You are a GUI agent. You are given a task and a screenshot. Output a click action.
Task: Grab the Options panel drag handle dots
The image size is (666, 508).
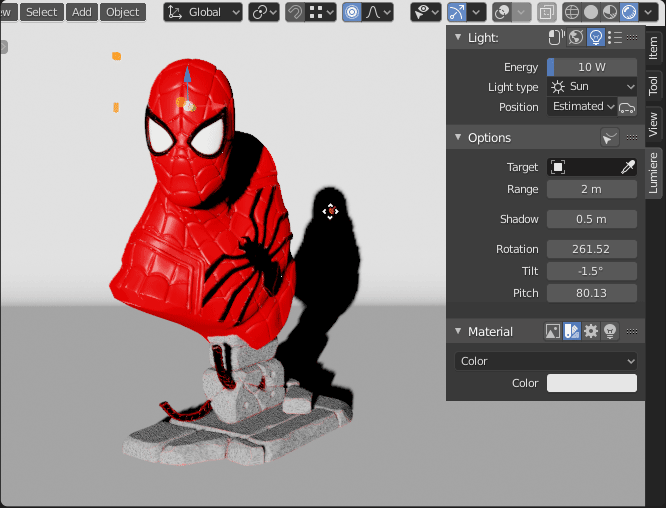[632, 137]
